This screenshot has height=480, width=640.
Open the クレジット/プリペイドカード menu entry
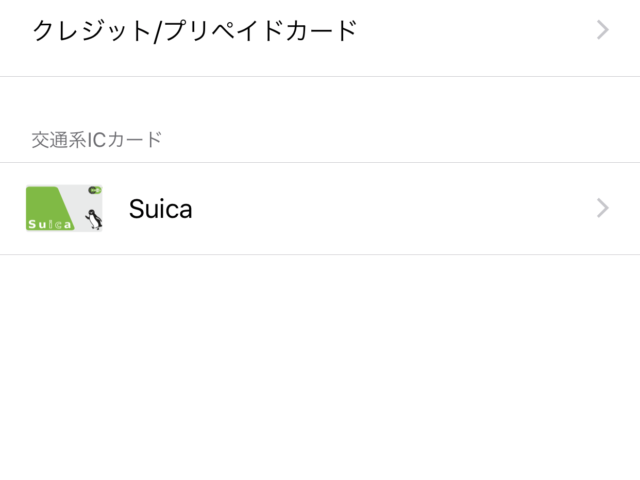(x=320, y=31)
